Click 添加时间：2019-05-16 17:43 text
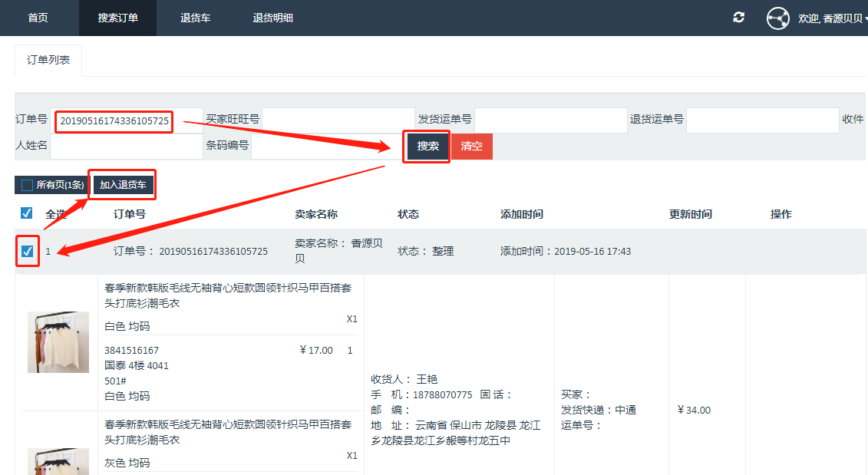This screenshot has height=475, width=868. [565, 252]
